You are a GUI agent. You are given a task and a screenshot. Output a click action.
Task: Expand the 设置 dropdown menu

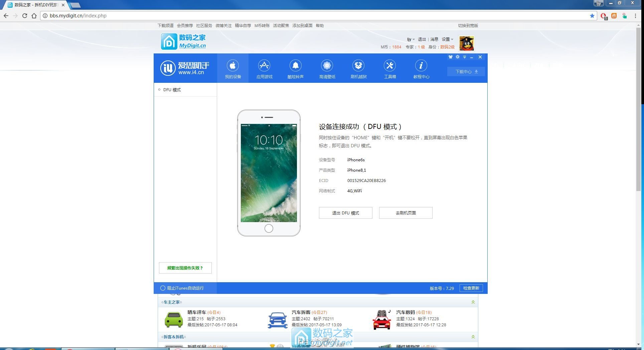(x=448, y=39)
